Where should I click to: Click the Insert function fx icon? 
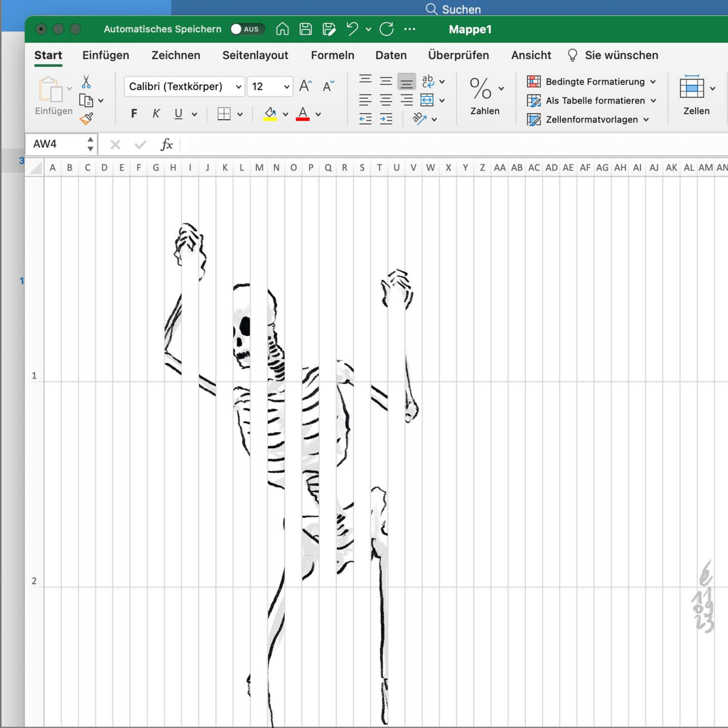[167, 144]
